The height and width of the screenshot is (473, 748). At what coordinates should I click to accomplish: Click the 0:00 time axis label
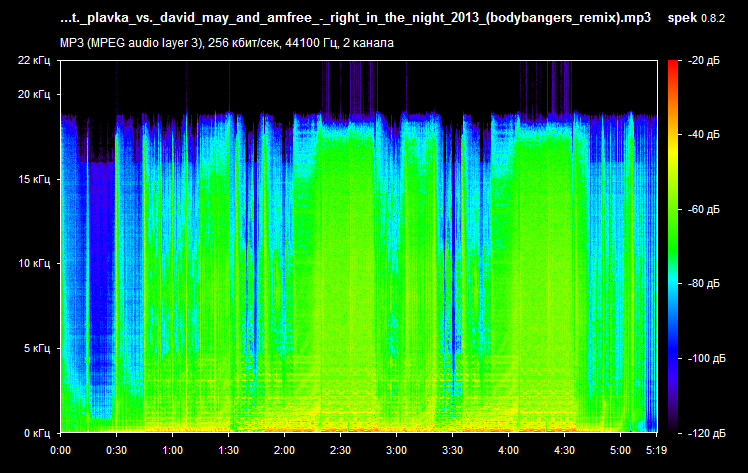pos(61,450)
